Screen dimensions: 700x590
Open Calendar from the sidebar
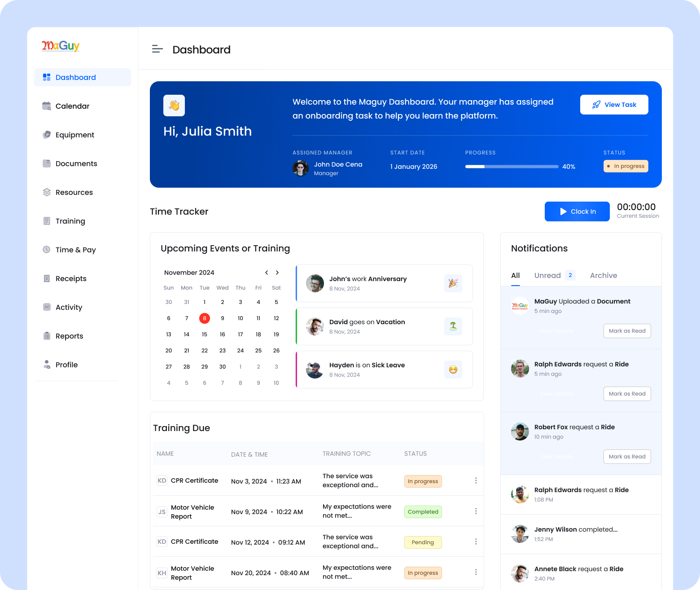pyautogui.click(x=72, y=106)
